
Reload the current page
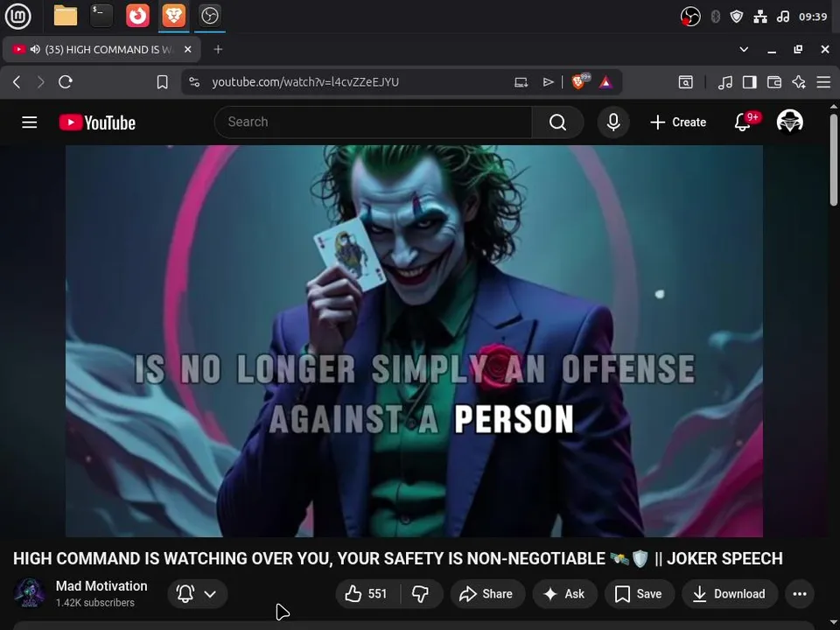tap(66, 82)
